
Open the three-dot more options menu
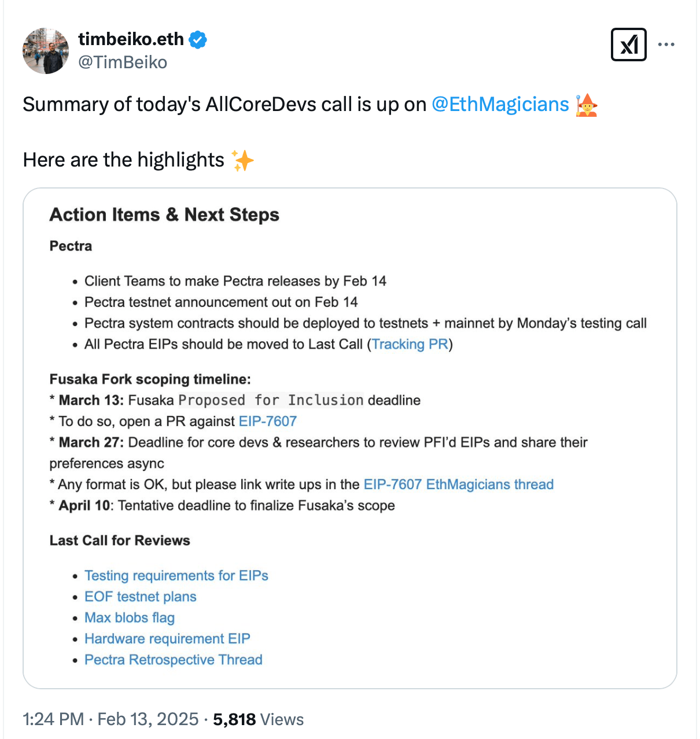(x=666, y=45)
